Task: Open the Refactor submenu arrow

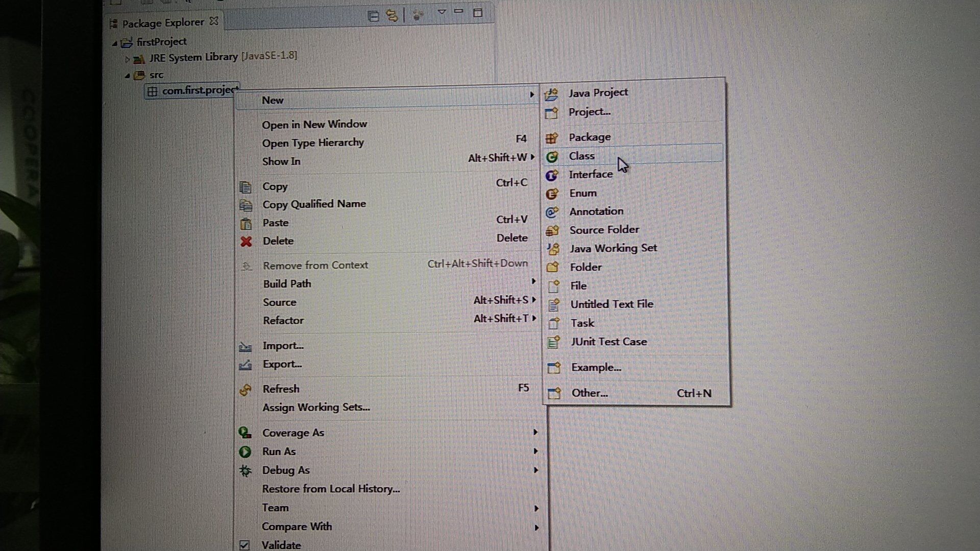Action: point(534,318)
